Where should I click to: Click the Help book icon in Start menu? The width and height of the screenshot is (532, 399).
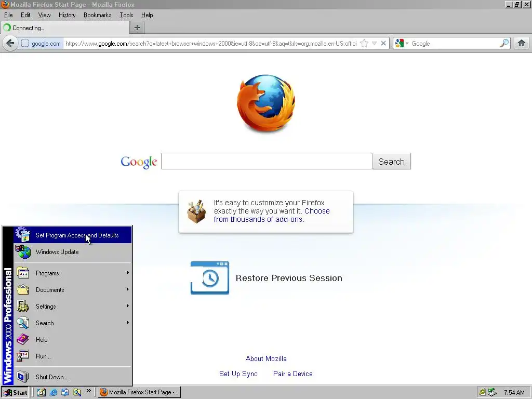[23, 339]
